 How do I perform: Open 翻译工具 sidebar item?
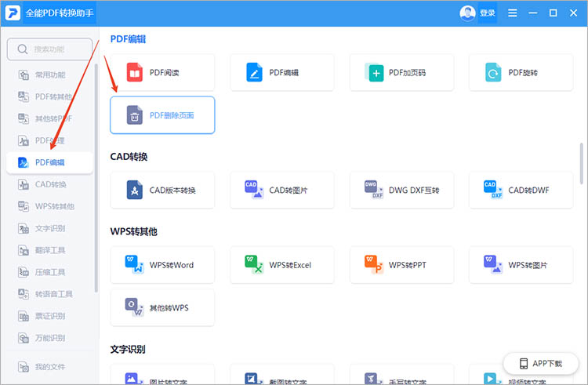tap(49, 250)
